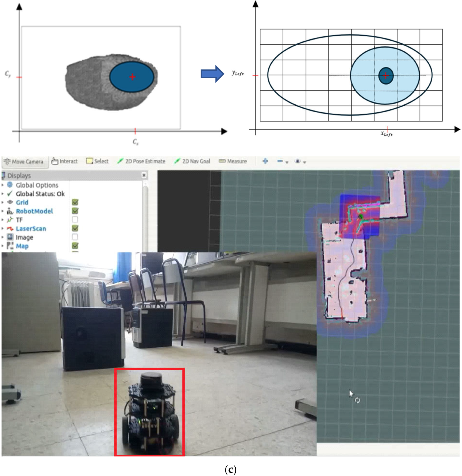Viewport: 462px width, 476px height.
Task: Select the Map display entry
Action: (22, 246)
